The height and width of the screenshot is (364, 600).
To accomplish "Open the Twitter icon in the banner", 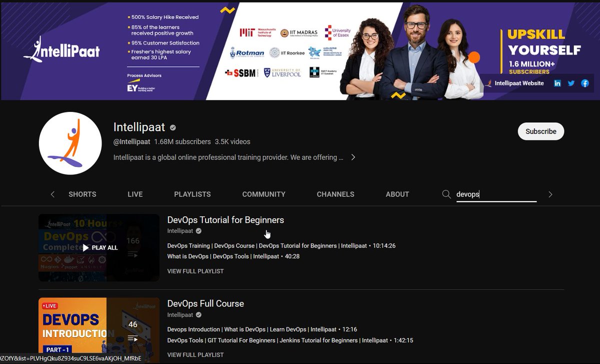I will (571, 83).
